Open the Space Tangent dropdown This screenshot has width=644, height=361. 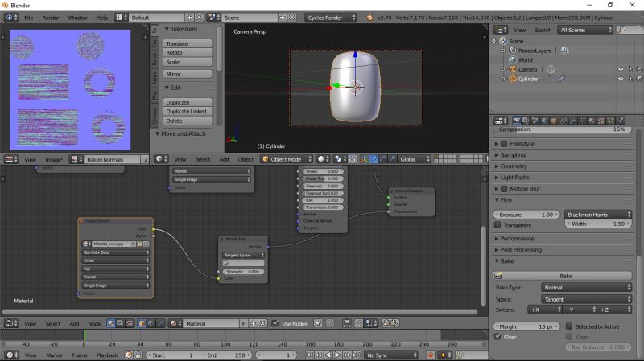click(x=587, y=299)
